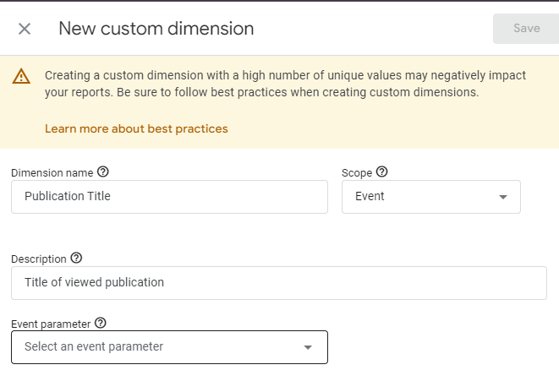Click the Scope dropdown arrow
The height and width of the screenshot is (392, 559).
click(x=503, y=197)
